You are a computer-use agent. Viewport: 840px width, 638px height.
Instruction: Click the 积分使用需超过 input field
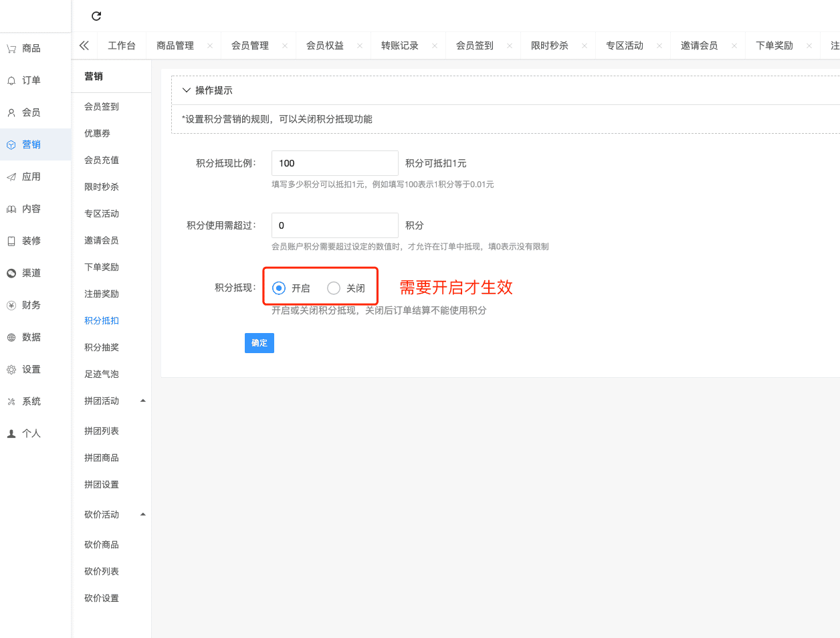(x=334, y=225)
